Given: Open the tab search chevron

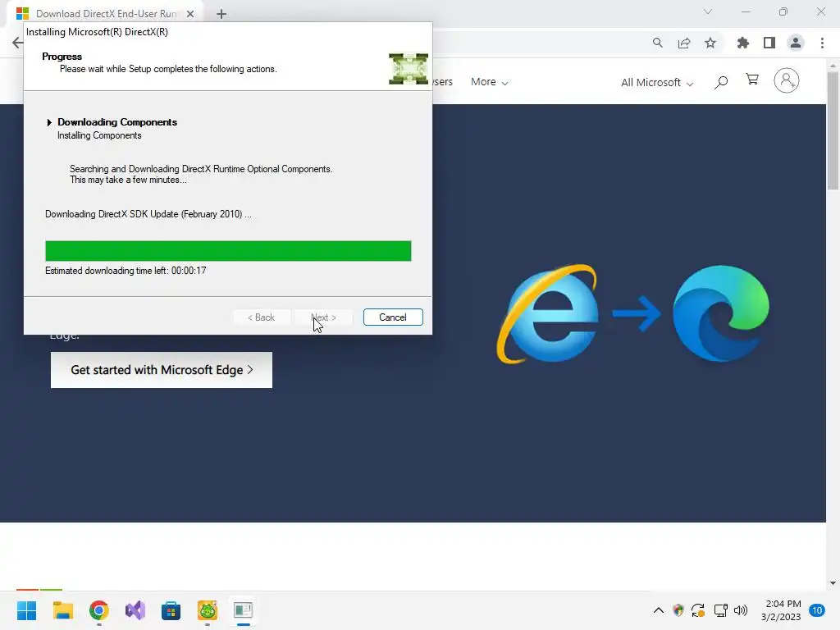Looking at the screenshot, I should [x=708, y=11].
